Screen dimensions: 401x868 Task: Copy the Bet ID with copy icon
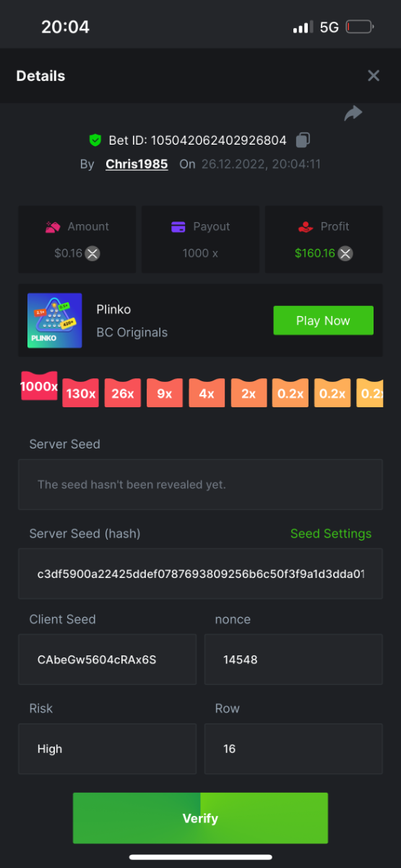point(303,140)
